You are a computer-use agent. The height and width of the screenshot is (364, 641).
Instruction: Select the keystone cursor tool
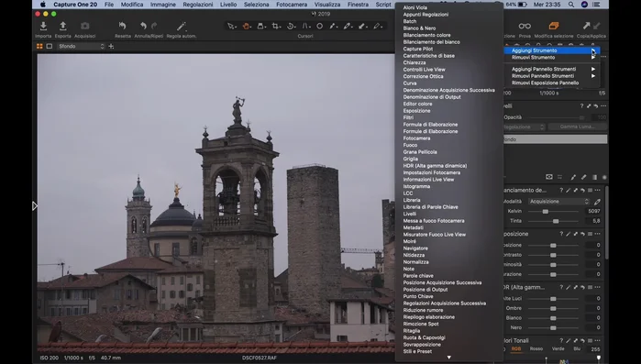pyautogui.click(x=305, y=27)
